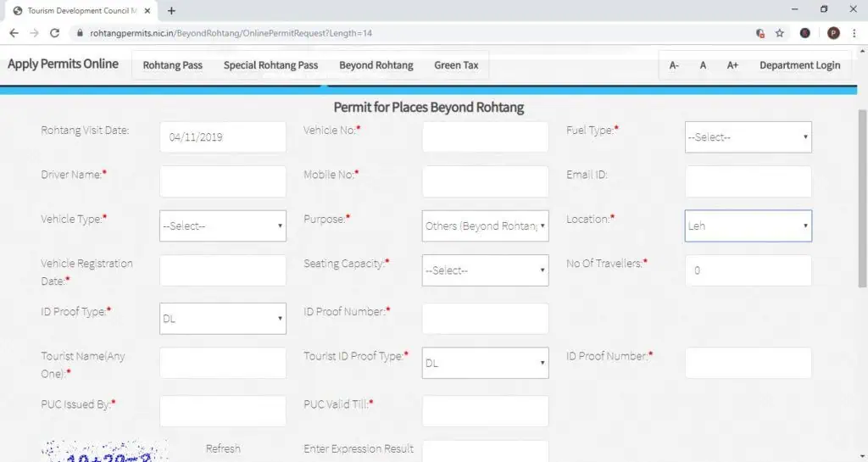Screen dimensions: 868x462
Task: Click the Mobile No input field
Action: pyautogui.click(x=485, y=181)
